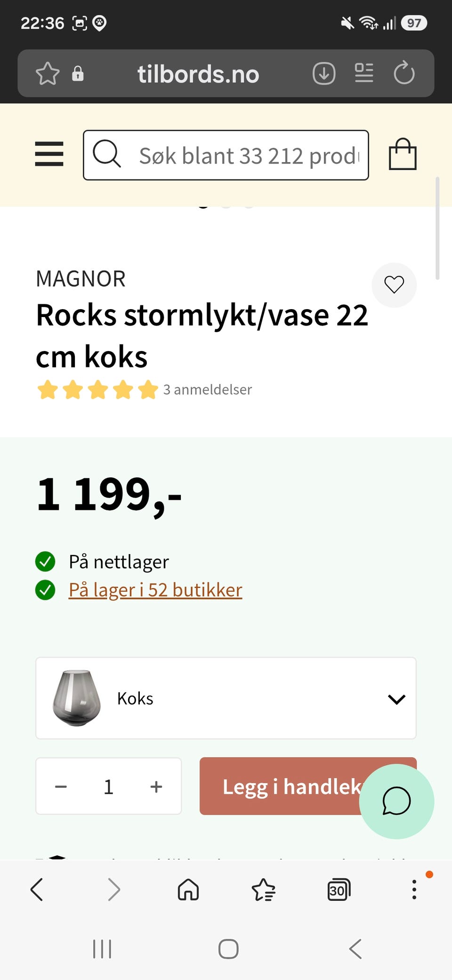
Task: Open På lager i 52 butikker link
Action: click(x=155, y=590)
